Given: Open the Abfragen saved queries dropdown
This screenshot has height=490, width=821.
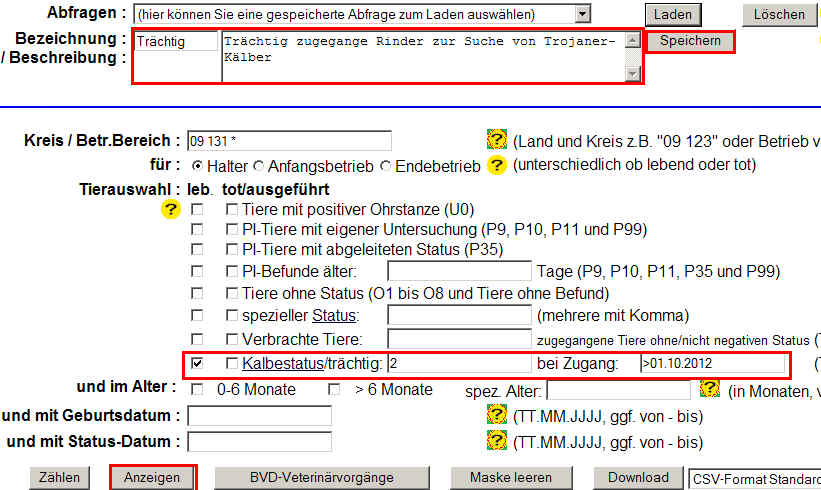Looking at the screenshot, I should (x=582, y=14).
